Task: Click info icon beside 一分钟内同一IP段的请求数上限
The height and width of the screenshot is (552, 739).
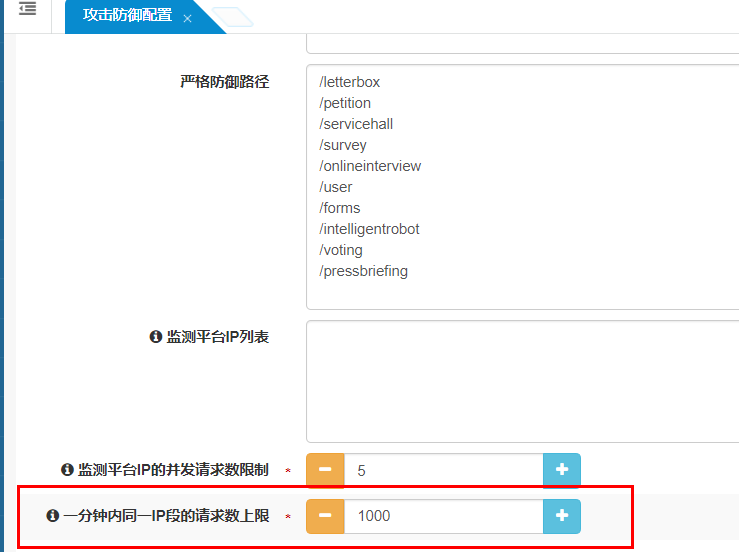Action: (x=53, y=516)
